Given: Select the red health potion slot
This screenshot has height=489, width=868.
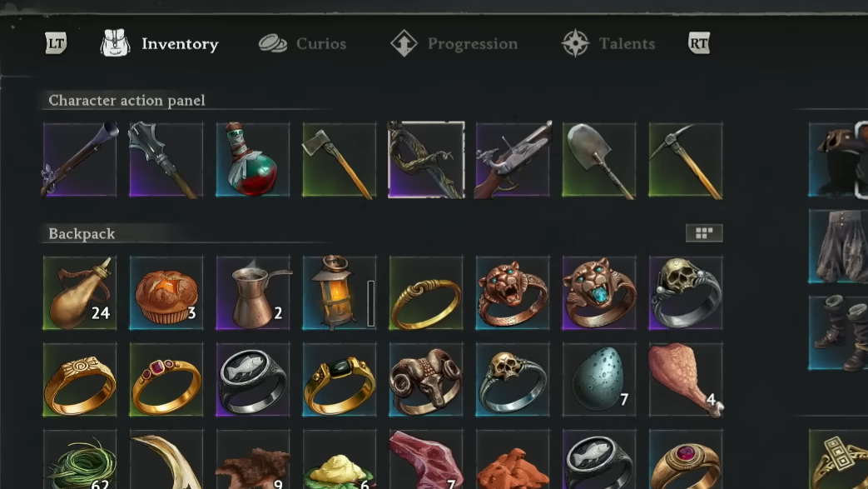Looking at the screenshot, I should click(253, 160).
